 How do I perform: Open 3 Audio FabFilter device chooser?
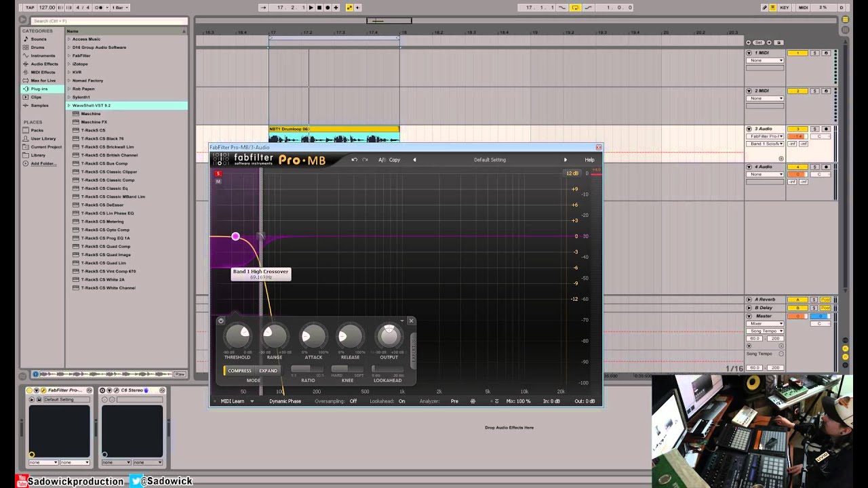766,136
